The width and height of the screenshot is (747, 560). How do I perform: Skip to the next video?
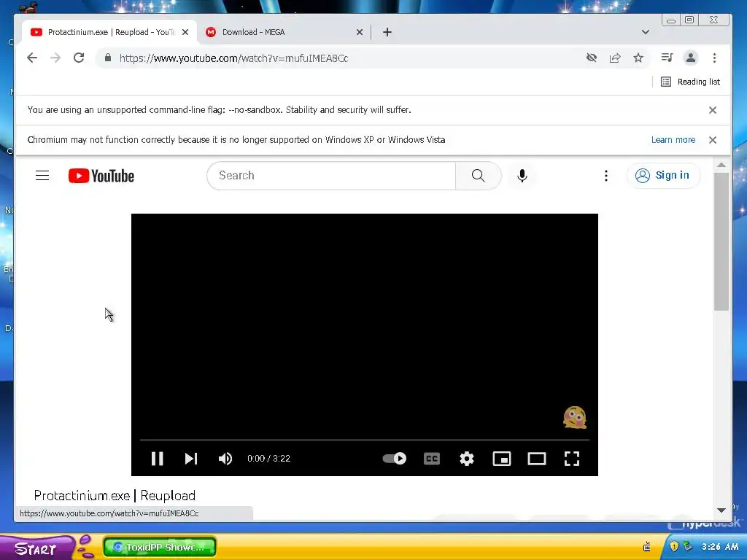pyautogui.click(x=191, y=458)
